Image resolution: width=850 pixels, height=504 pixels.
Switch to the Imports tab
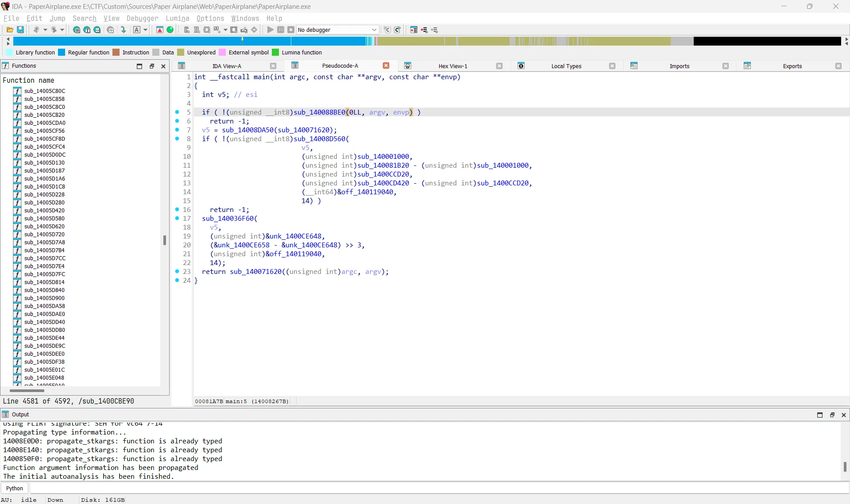[x=679, y=66]
